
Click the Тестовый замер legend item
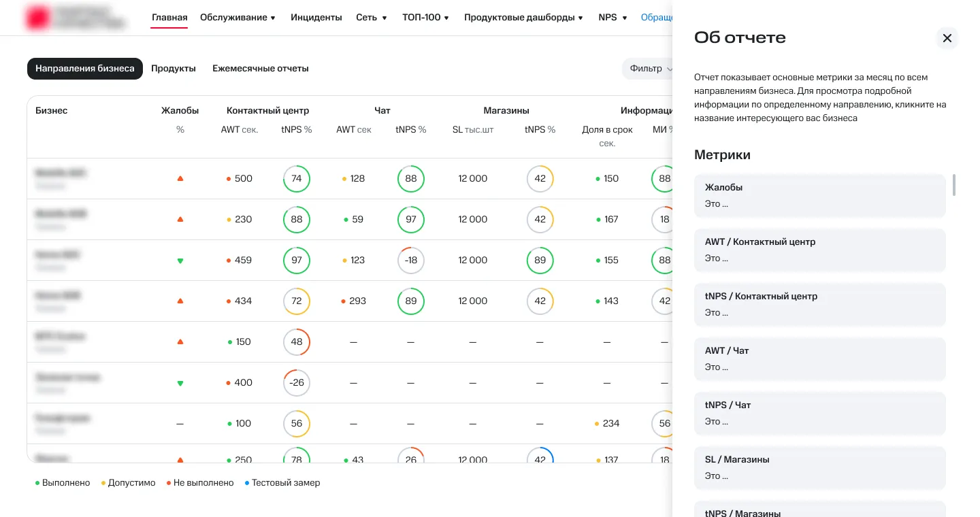[x=282, y=483]
